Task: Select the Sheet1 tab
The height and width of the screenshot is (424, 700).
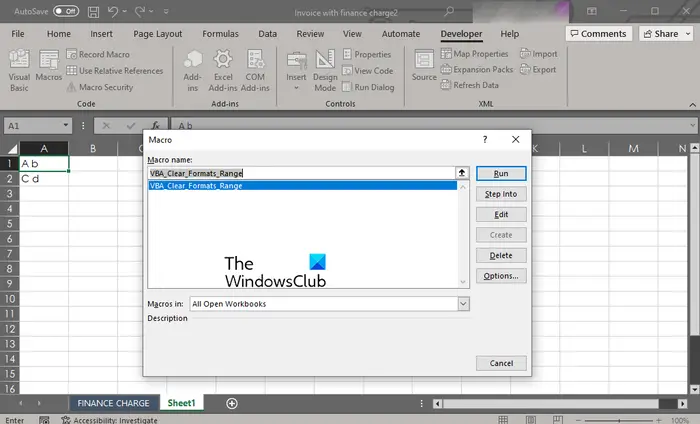Action: click(x=181, y=403)
